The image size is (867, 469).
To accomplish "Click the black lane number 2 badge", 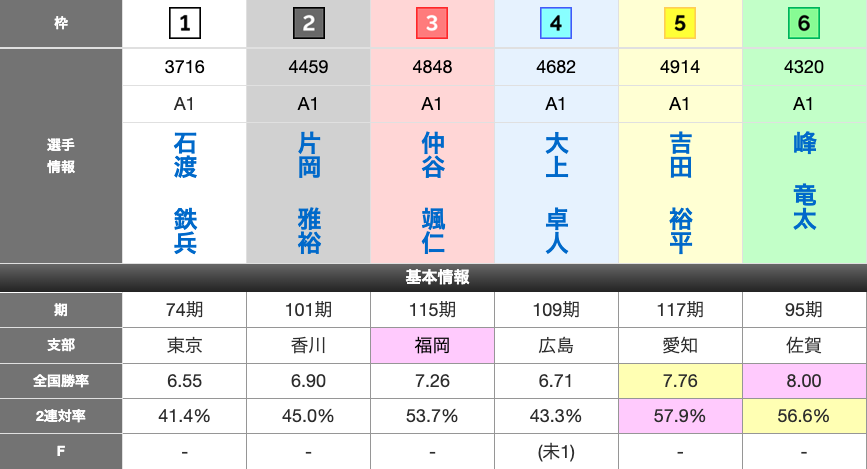I will 308,23.
